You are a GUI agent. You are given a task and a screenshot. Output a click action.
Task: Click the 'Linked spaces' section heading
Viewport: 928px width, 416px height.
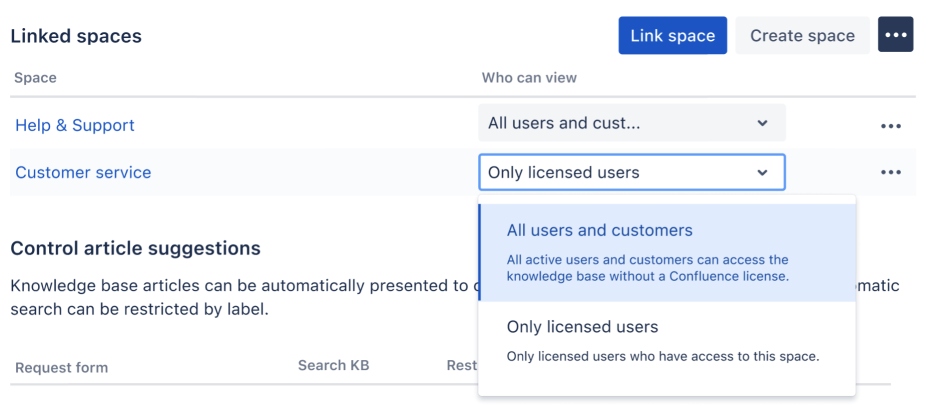coord(76,36)
